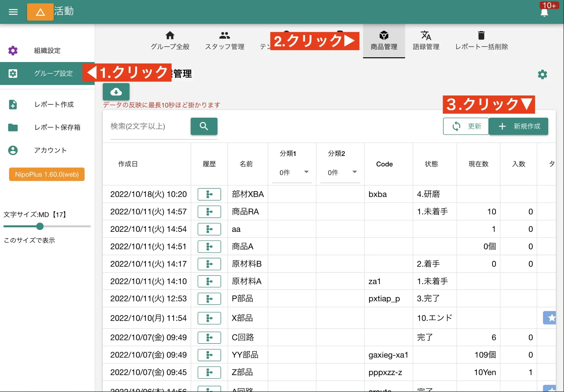Run the search with the magnifier icon
This screenshot has width=564, height=392.
(x=204, y=126)
